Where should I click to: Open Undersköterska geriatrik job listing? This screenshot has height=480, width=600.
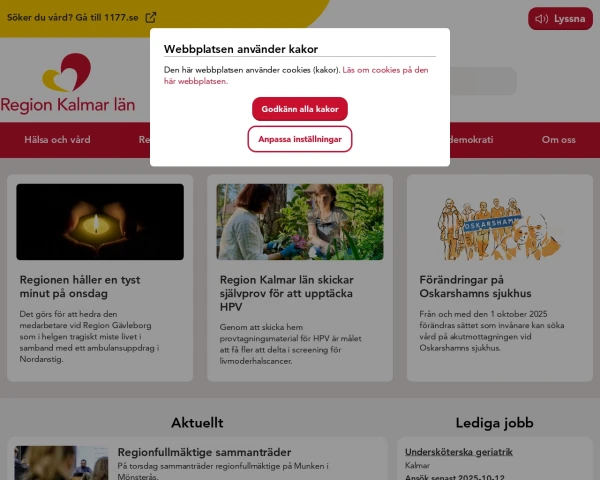click(x=458, y=452)
